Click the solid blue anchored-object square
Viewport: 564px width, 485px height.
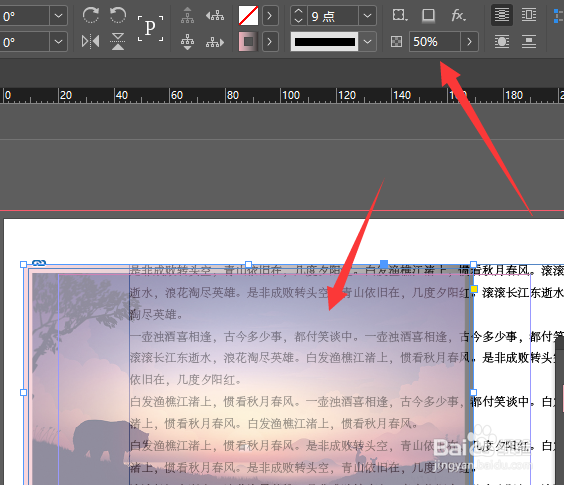pos(384,264)
